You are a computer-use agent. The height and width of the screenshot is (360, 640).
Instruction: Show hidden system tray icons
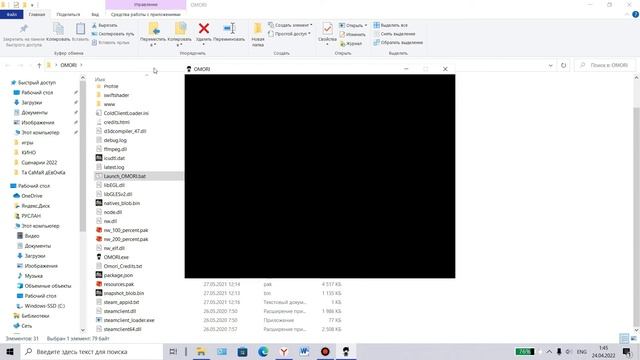click(x=549, y=351)
